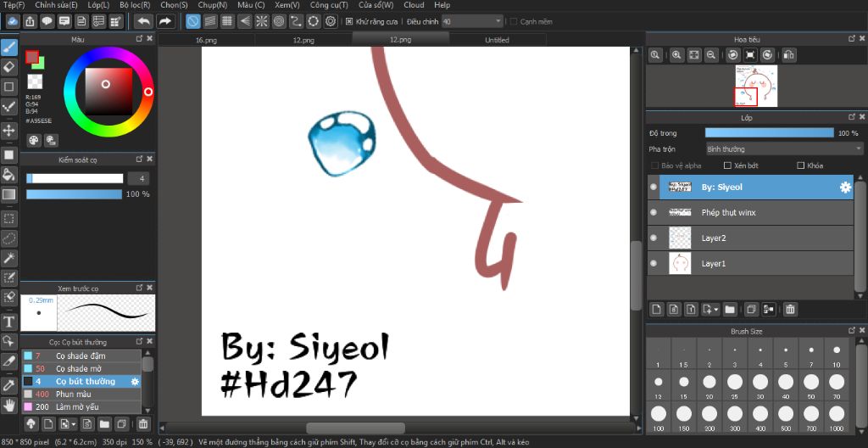Undock the Màu color panel
This screenshot has width=868, height=448.
(x=140, y=39)
